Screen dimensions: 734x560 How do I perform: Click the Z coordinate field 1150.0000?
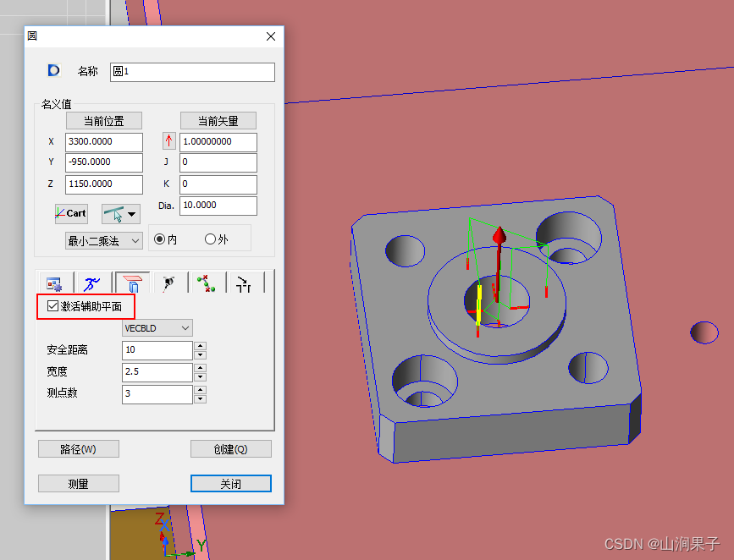point(104,184)
